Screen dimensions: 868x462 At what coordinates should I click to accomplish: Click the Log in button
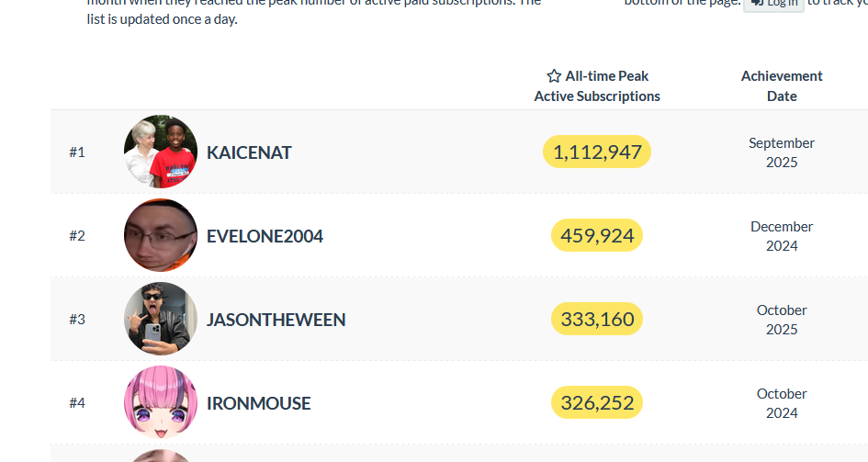[x=773, y=4]
